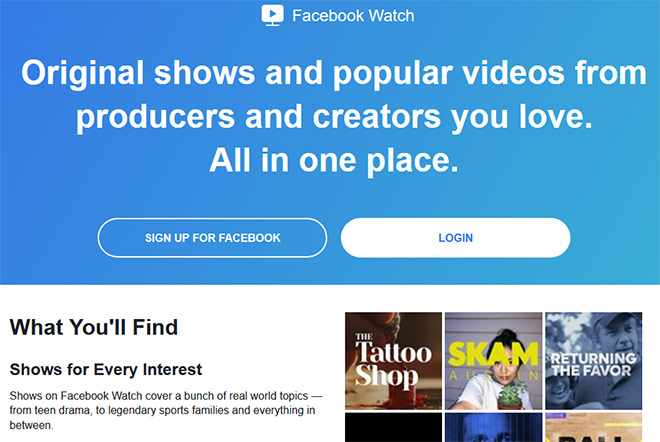Click the 'All in one place.' headline line

click(334, 160)
